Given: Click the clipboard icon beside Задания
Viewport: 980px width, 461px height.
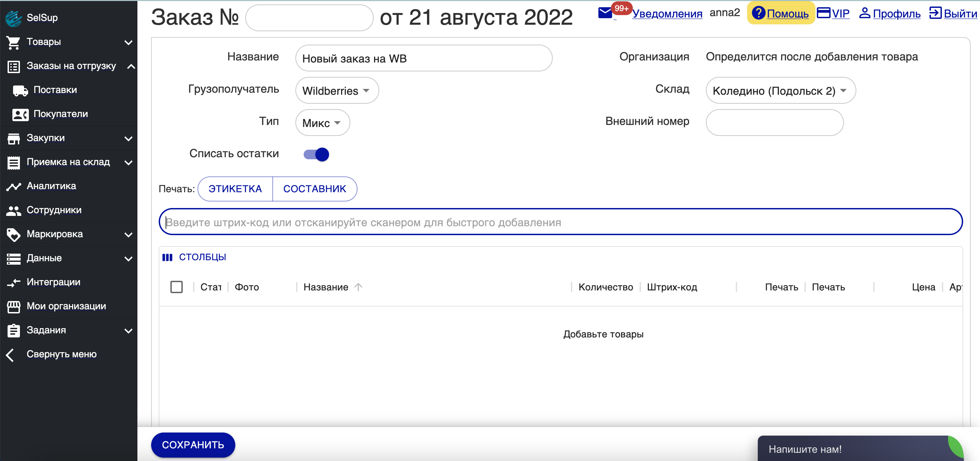Looking at the screenshot, I should (14, 330).
